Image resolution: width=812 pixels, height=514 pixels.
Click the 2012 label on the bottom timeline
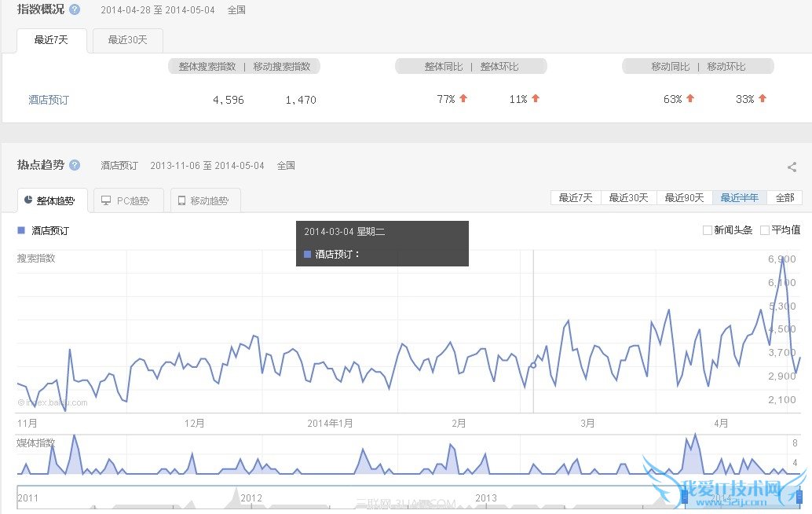tap(253, 497)
